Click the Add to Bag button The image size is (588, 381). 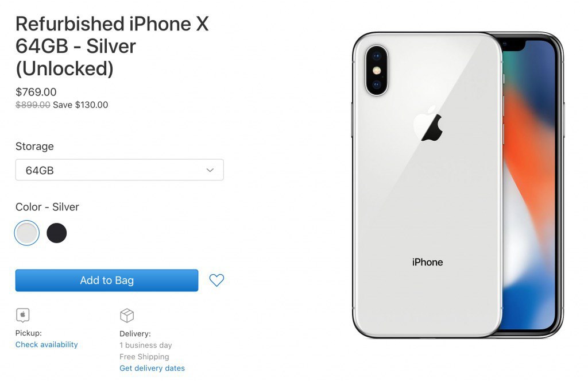point(107,280)
